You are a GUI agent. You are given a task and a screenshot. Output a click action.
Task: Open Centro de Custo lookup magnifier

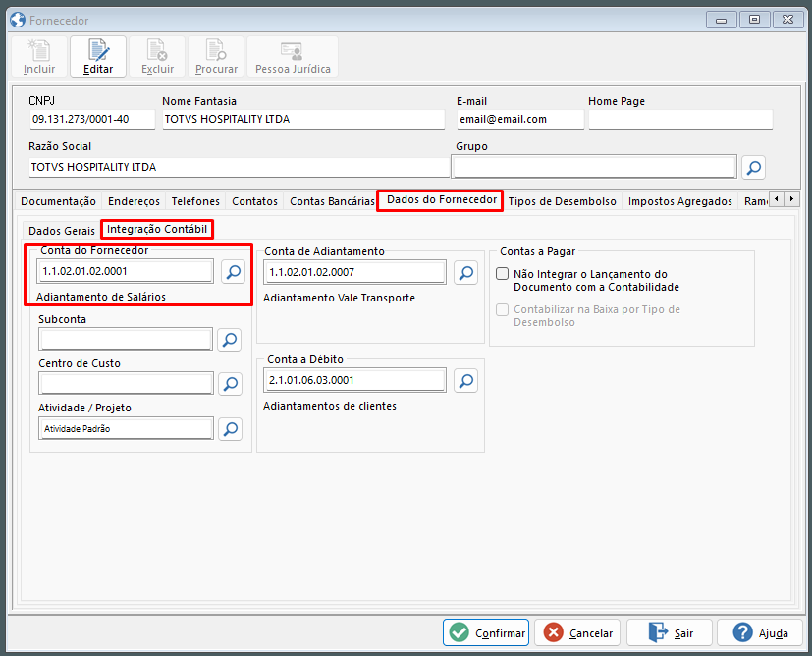click(x=231, y=384)
